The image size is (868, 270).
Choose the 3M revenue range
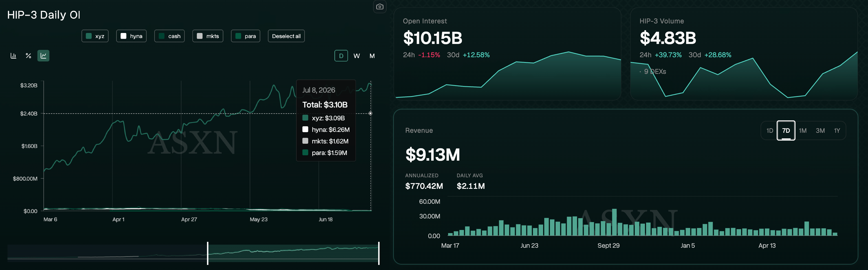pyautogui.click(x=820, y=130)
